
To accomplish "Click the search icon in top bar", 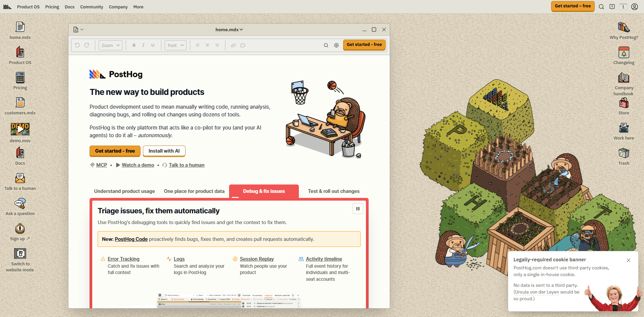I will pyautogui.click(x=601, y=7).
